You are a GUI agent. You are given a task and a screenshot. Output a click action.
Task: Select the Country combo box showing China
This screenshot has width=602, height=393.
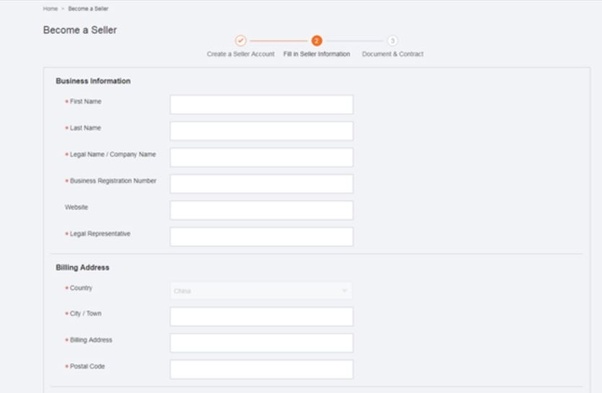coord(261,291)
